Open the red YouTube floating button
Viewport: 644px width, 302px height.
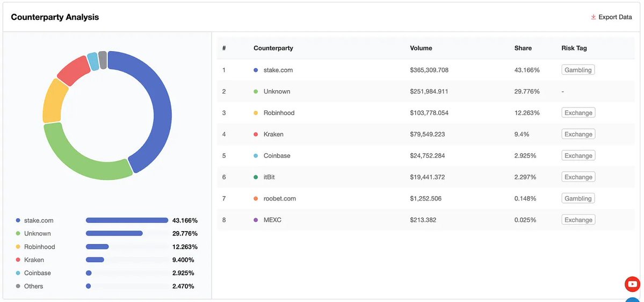633,284
